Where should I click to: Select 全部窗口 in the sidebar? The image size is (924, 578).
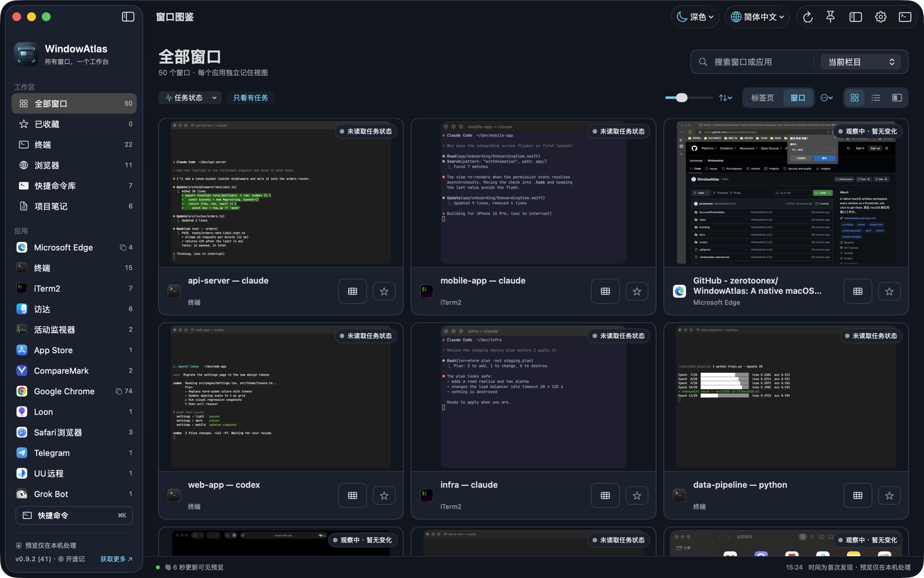click(74, 103)
